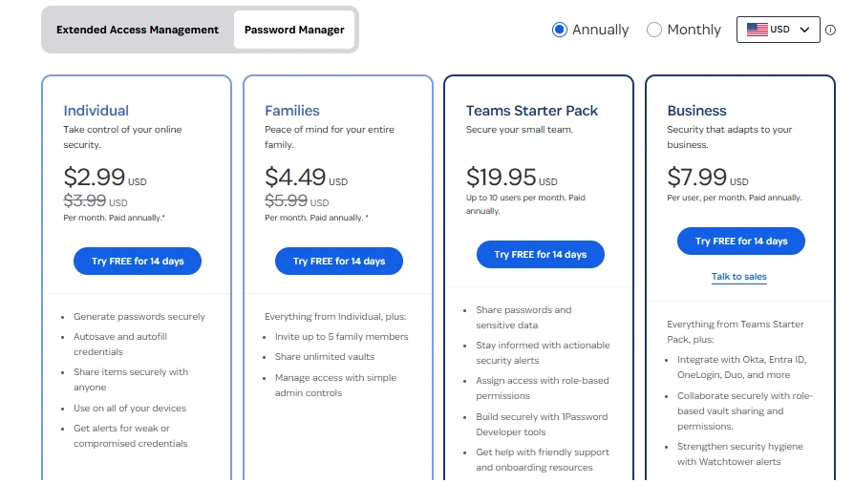Image resolution: width=854 pixels, height=504 pixels.
Task: Click 'Secure your small team.' tagline
Action: [519, 130]
